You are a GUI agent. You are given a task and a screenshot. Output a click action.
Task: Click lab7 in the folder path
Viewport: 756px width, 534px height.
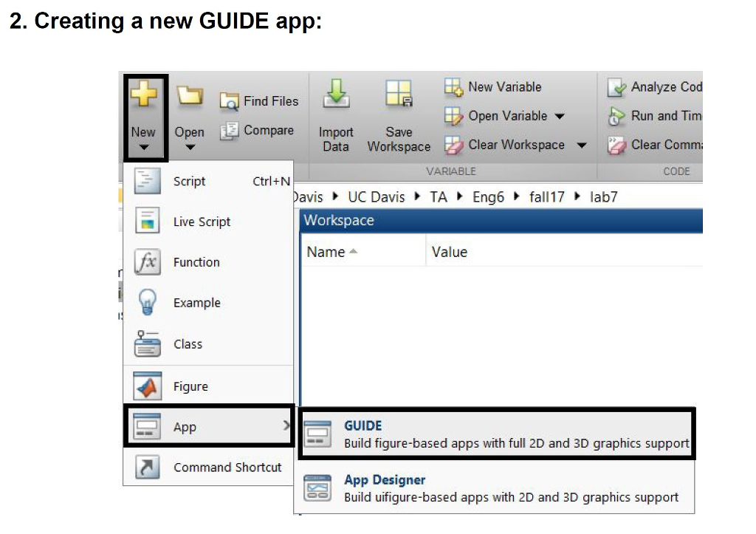tap(603, 196)
